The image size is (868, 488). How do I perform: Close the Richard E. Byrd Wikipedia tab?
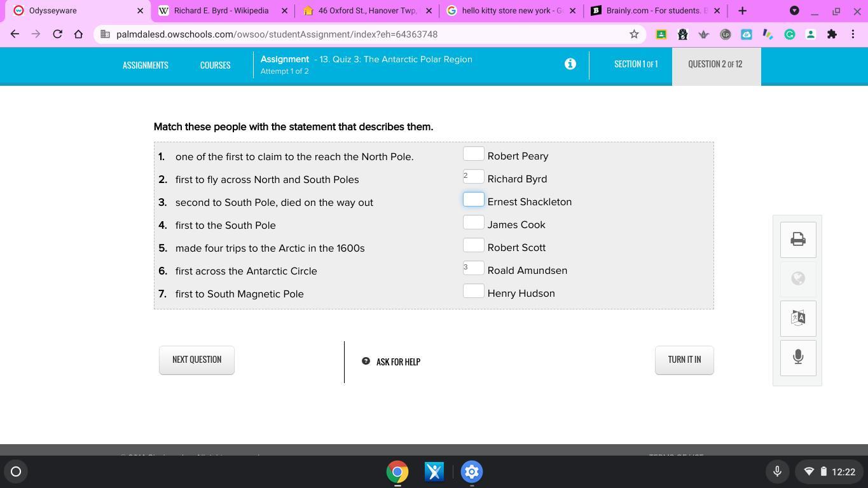284,11
